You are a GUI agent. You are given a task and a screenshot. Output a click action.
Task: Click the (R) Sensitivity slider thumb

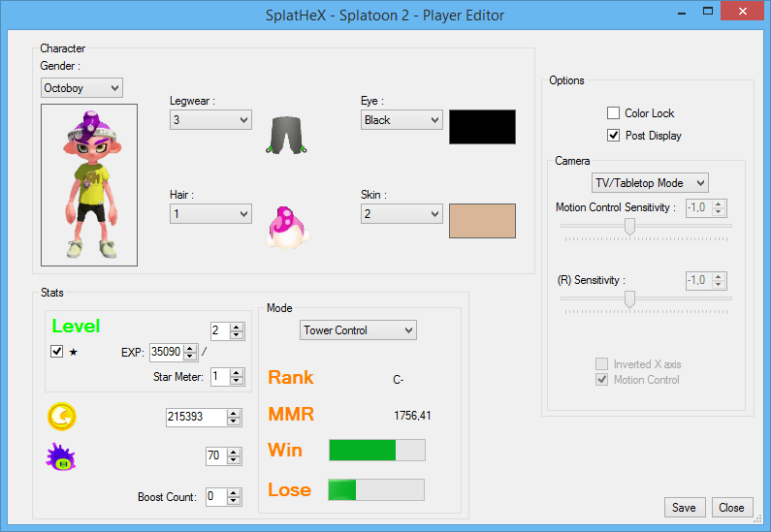[629, 298]
